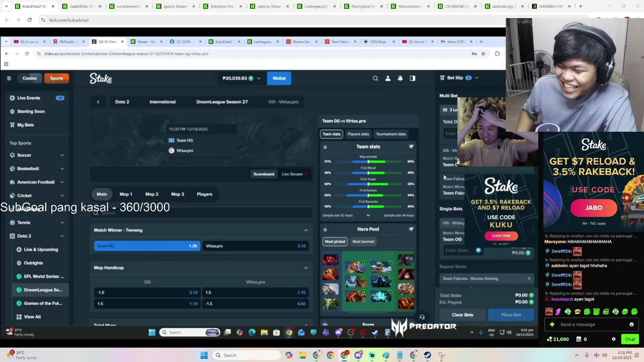Image resolution: width=644 pixels, height=362 pixels.
Task: Open a new tab in kick.com browser
Action: pyautogui.click(x=581, y=7)
